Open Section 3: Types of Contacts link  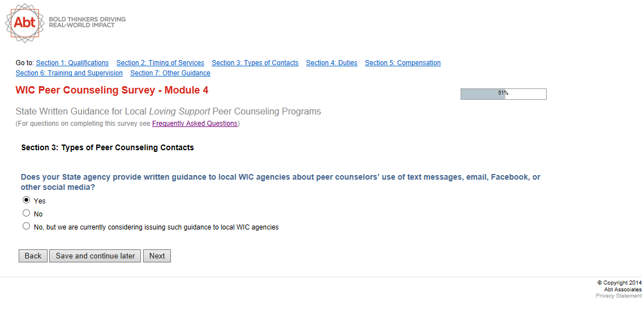[x=255, y=63]
